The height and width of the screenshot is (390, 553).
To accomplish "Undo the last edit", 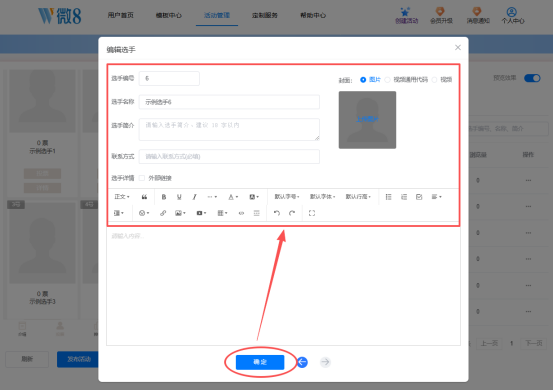I will [277, 213].
